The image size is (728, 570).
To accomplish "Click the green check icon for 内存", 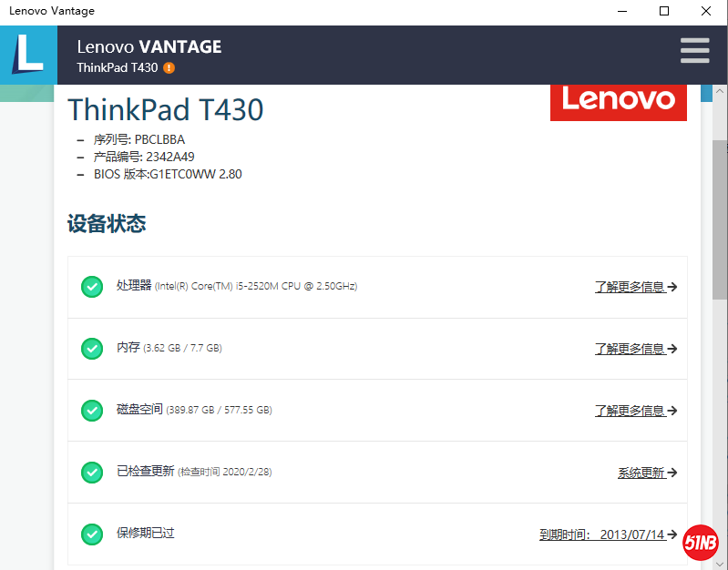I will [92, 349].
